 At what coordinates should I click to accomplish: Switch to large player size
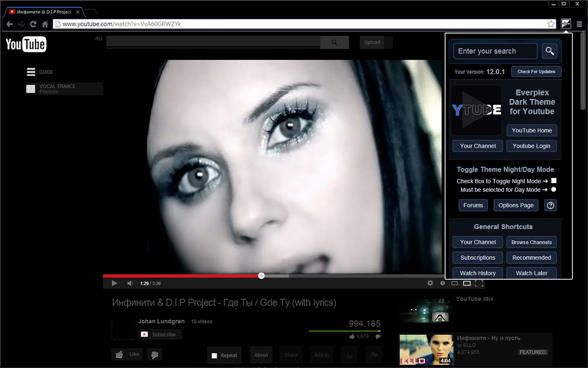[x=467, y=283]
